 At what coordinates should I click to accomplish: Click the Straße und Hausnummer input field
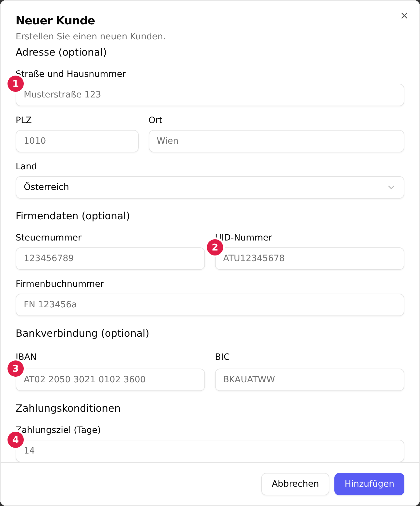click(x=210, y=95)
